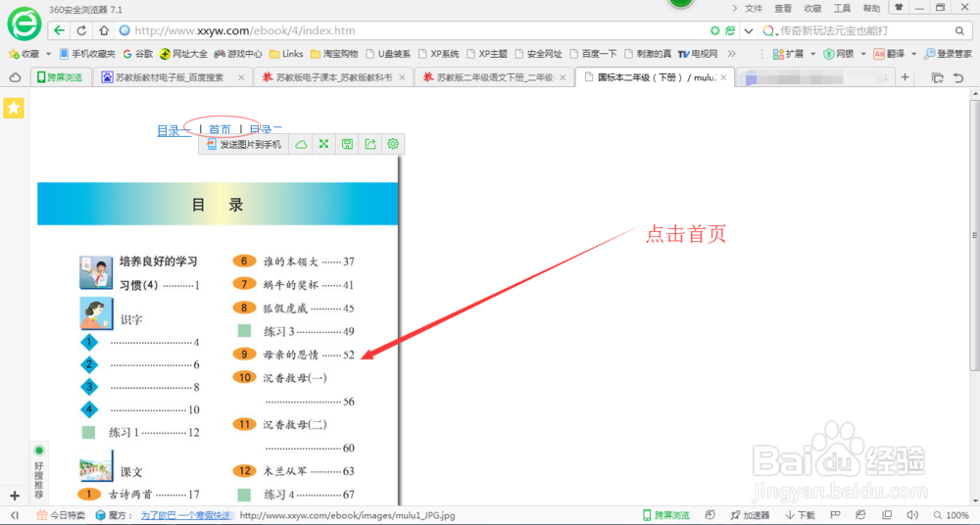Open the 查看 menu
980x525 pixels.
click(783, 8)
